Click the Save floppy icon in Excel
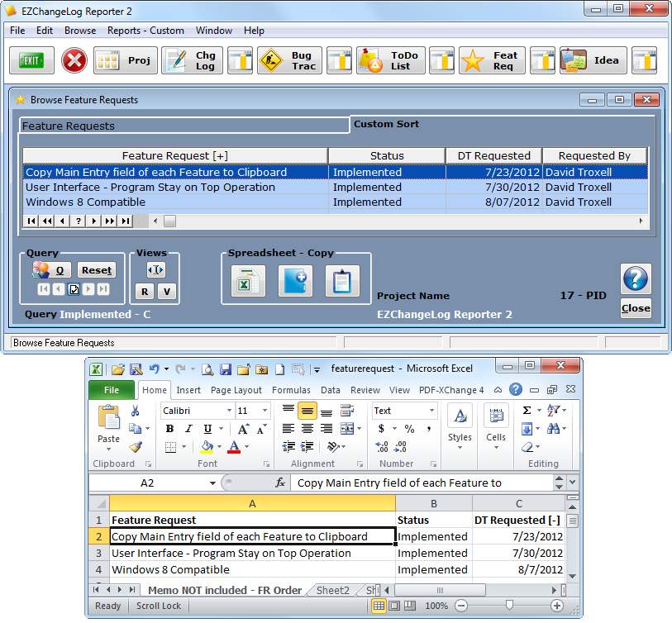 click(x=226, y=369)
